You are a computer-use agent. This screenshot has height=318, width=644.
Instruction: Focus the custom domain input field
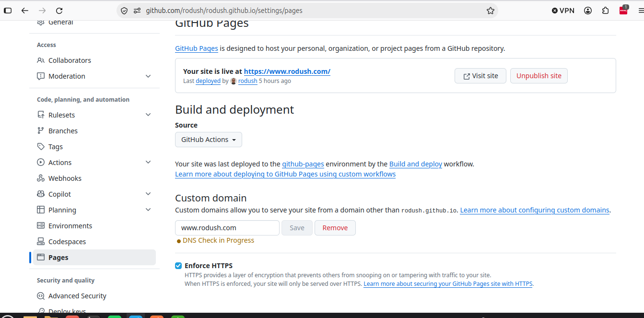coord(227,228)
